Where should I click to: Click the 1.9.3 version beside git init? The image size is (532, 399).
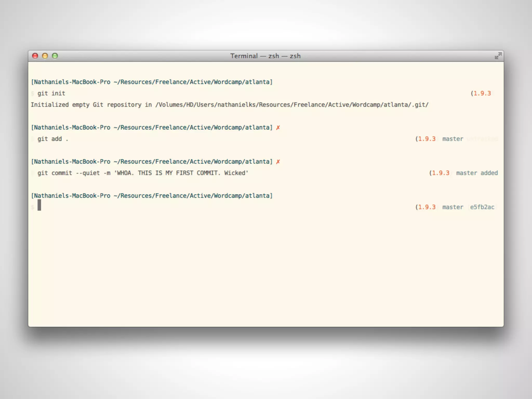coord(482,93)
